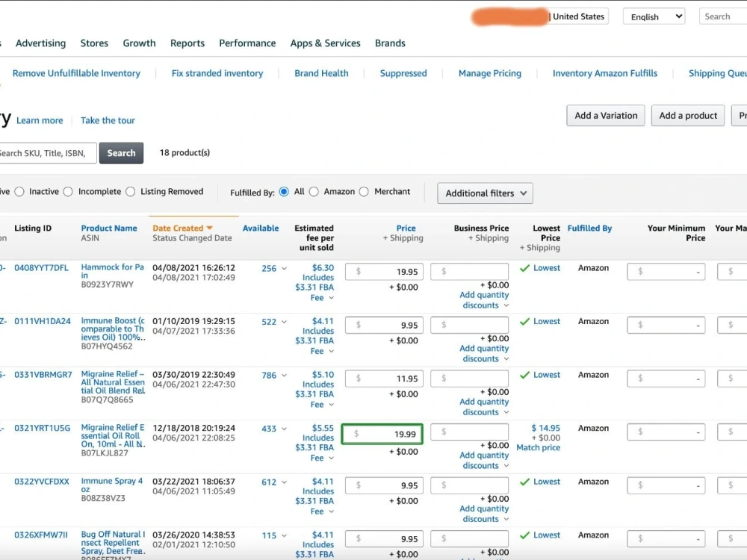Image resolution: width=747 pixels, height=560 pixels.
Task: Open the English language dropdown
Action: pyautogui.click(x=654, y=16)
